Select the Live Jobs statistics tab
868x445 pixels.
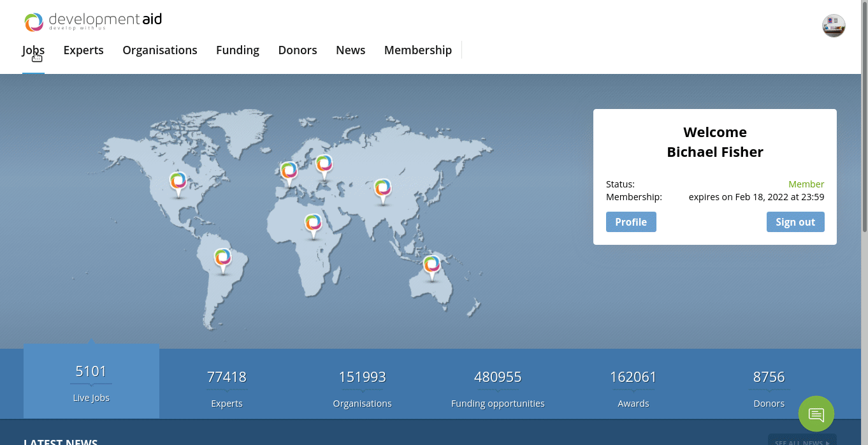91,381
